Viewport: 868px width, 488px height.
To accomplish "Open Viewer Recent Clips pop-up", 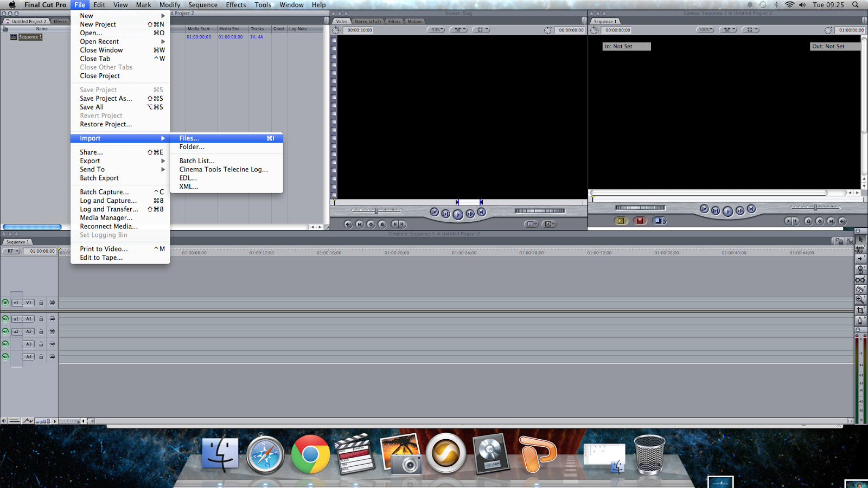I will coord(532,224).
